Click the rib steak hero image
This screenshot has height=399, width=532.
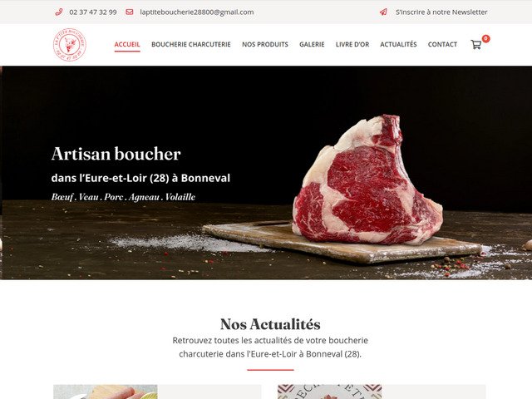pyautogui.click(x=367, y=180)
